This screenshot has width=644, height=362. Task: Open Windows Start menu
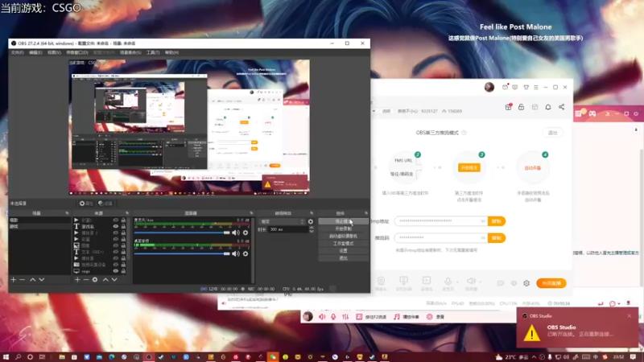(6, 357)
